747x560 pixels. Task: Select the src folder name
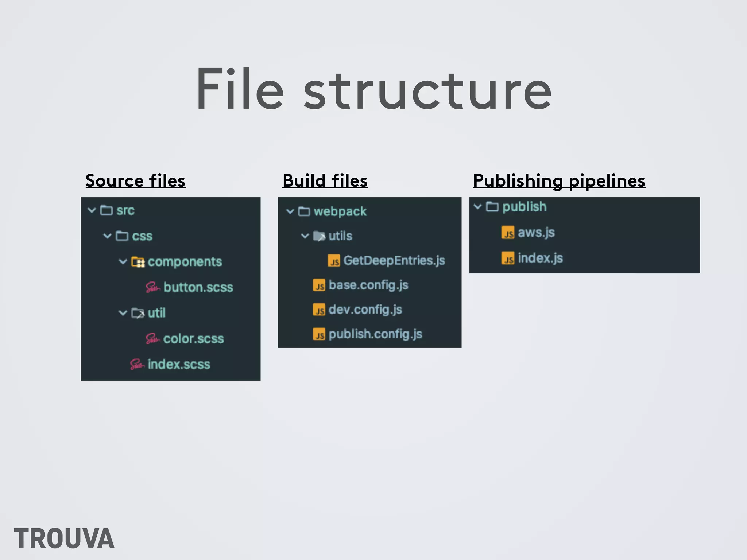[125, 210]
